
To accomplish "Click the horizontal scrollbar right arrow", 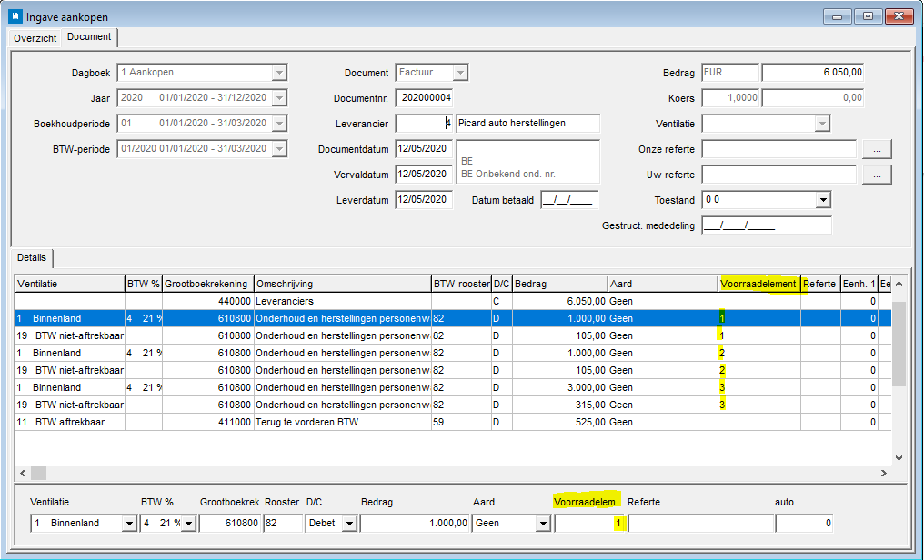I will (x=882, y=474).
